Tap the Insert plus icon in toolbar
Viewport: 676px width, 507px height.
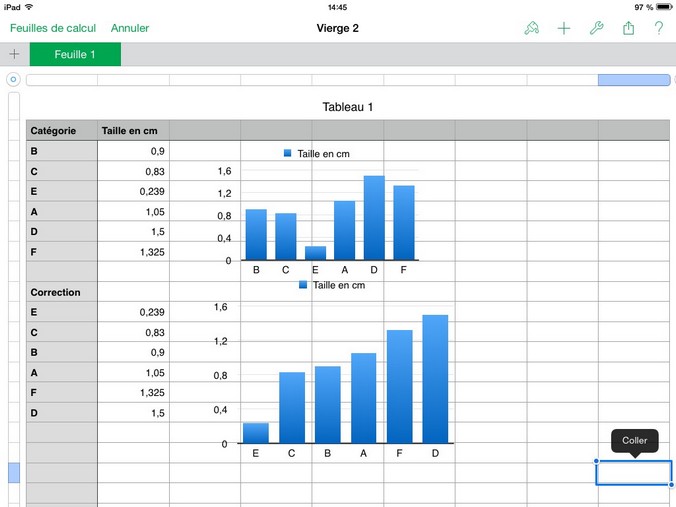tap(564, 28)
